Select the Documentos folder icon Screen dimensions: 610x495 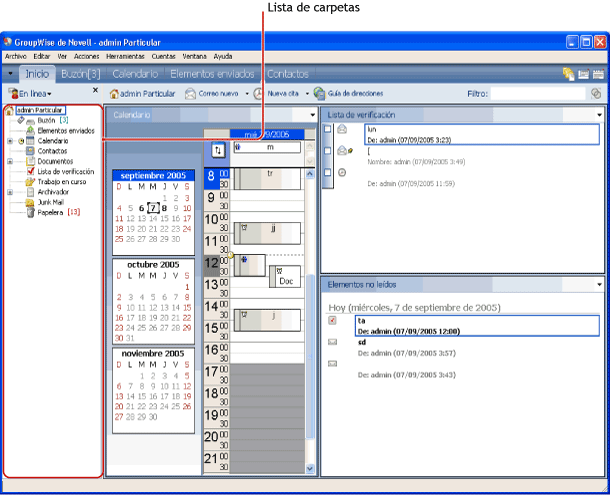(x=30, y=161)
